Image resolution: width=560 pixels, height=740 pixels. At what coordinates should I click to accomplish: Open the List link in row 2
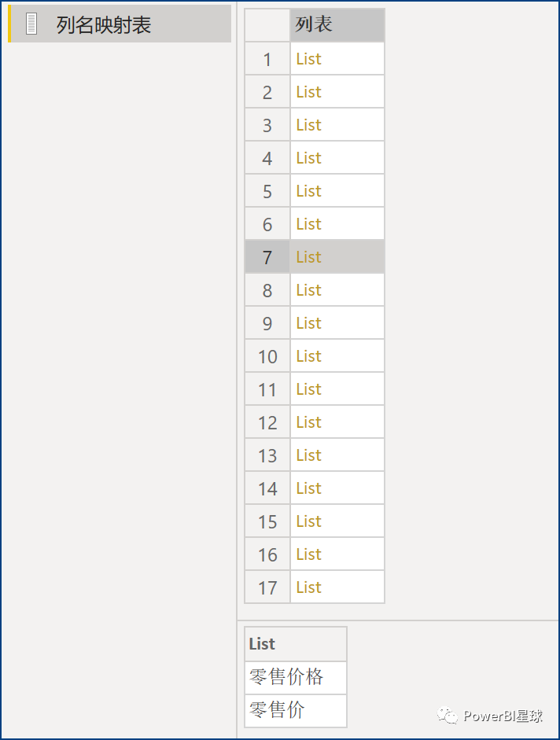(308, 92)
